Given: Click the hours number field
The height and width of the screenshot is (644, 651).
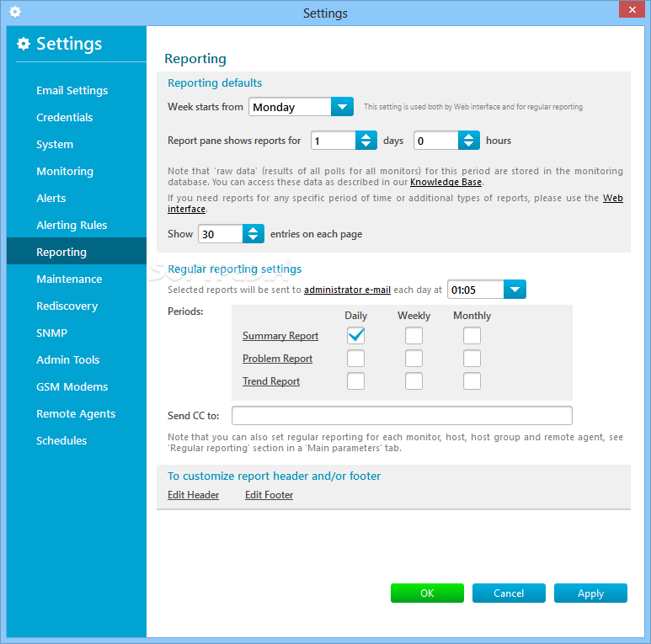Looking at the screenshot, I should [436, 141].
